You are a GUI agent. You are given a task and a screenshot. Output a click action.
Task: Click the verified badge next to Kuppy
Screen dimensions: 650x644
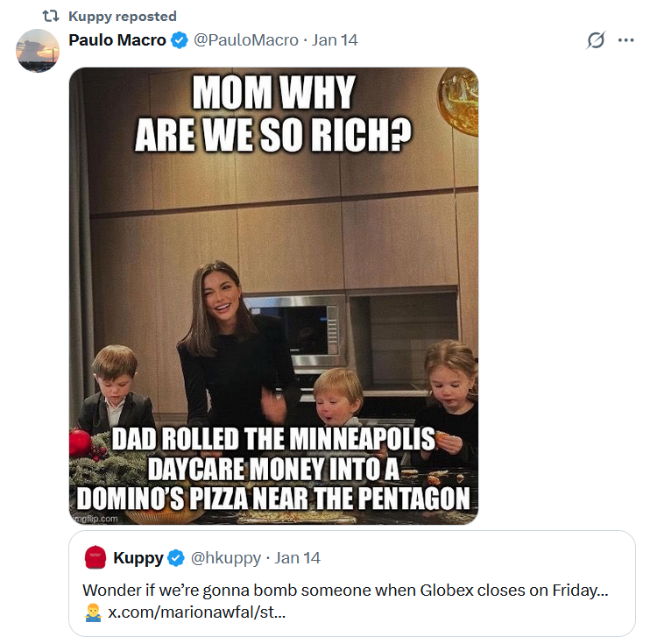tap(175, 557)
